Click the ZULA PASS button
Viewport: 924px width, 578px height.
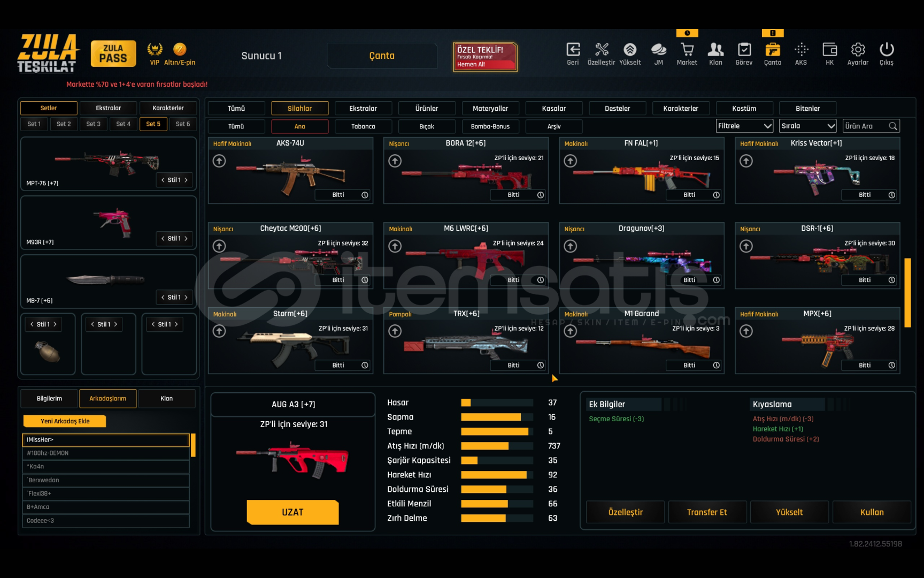point(113,54)
